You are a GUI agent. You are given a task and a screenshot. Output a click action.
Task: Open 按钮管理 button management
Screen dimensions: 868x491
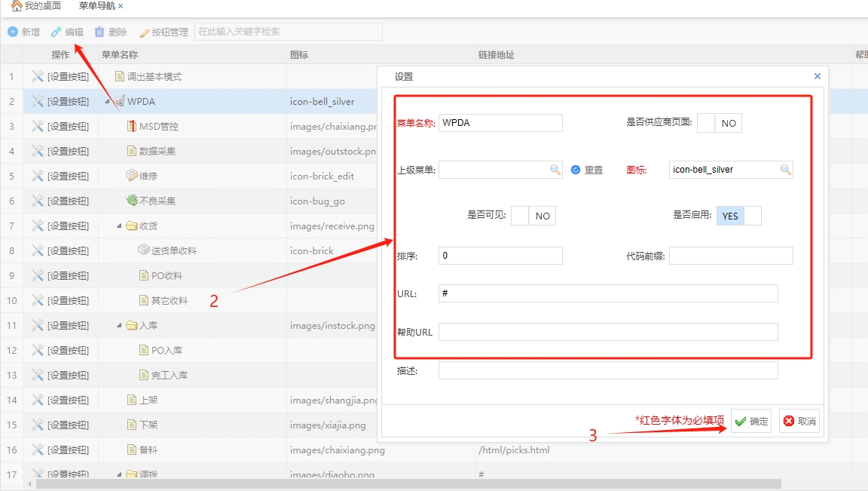[164, 32]
